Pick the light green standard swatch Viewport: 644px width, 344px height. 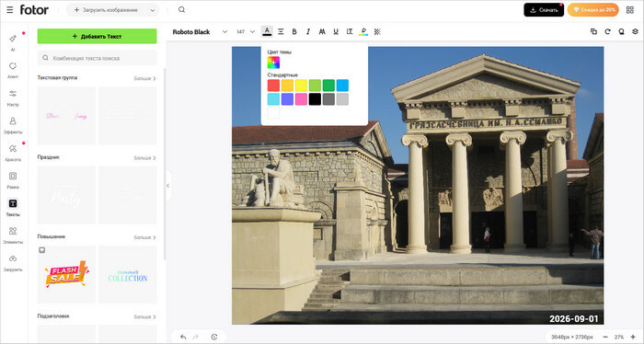coord(315,86)
